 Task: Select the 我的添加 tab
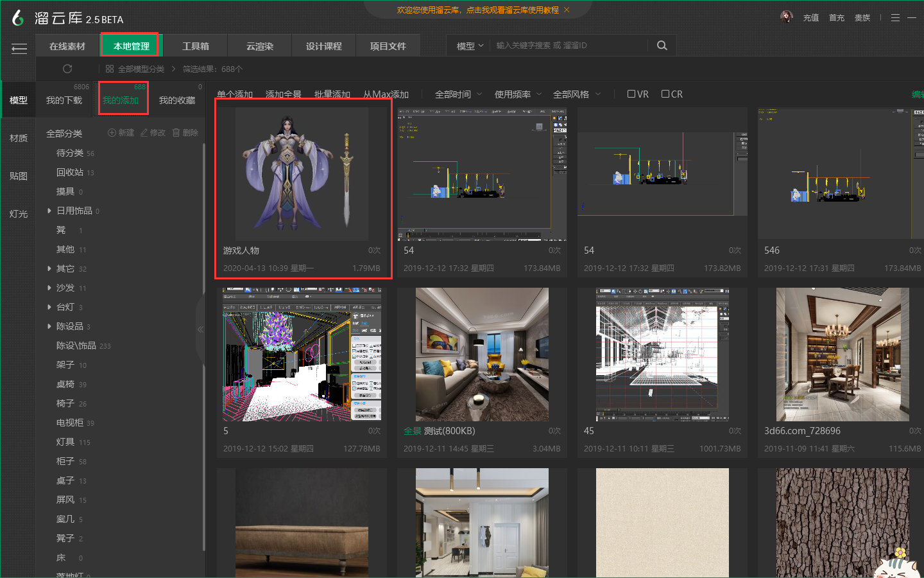click(x=121, y=100)
